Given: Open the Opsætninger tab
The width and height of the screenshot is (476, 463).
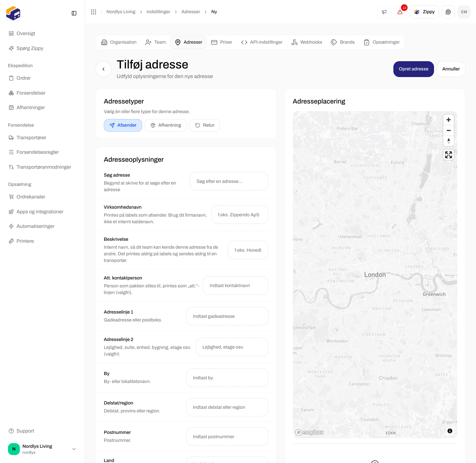Looking at the screenshot, I should [382, 42].
